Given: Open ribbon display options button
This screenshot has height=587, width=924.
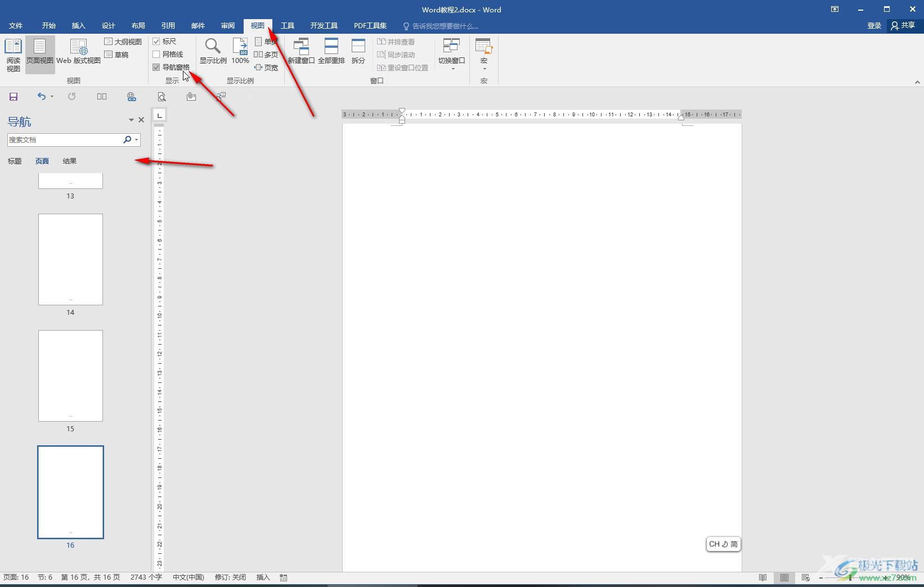Looking at the screenshot, I should pos(835,9).
